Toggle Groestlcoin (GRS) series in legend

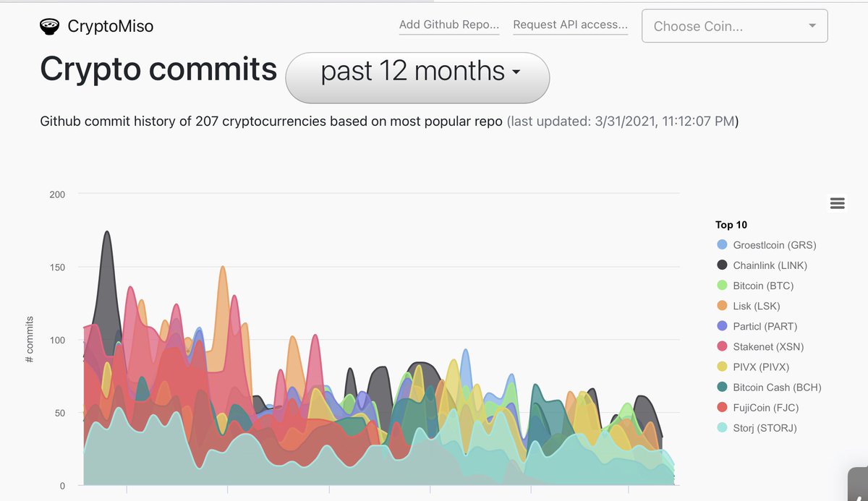767,245
